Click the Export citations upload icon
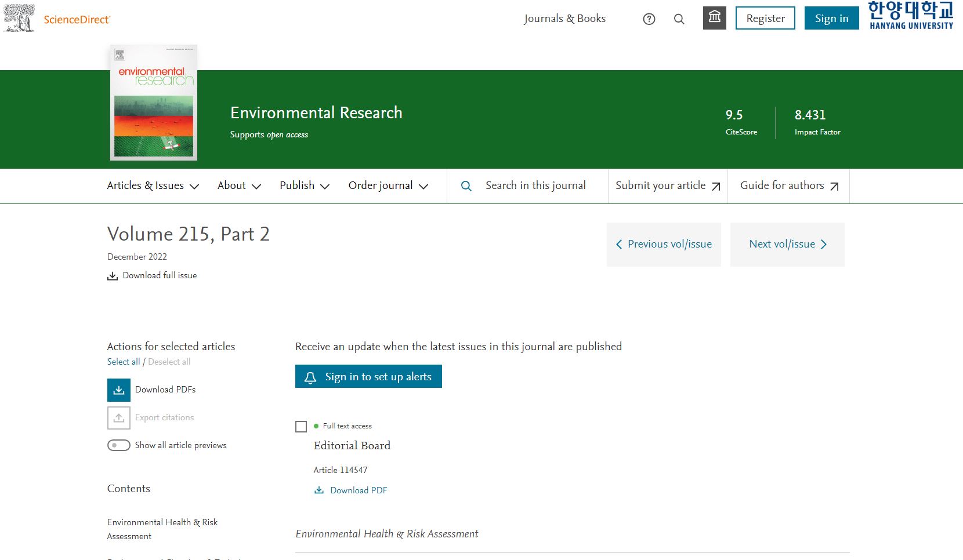This screenshot has width=963, height=560. [x=119, y=418]
